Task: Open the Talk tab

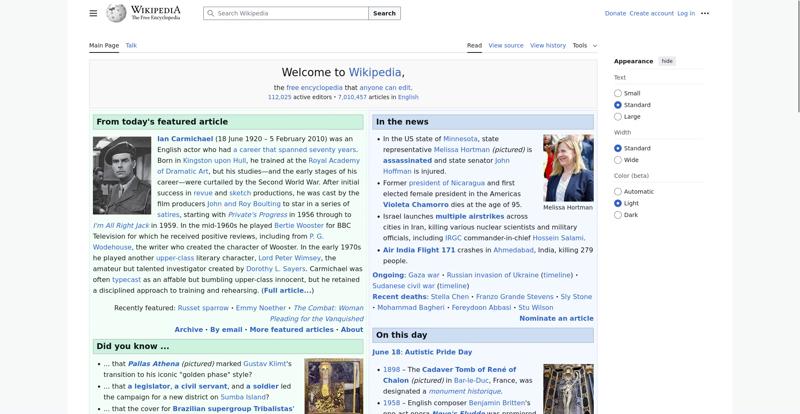Action: [131, 45]
